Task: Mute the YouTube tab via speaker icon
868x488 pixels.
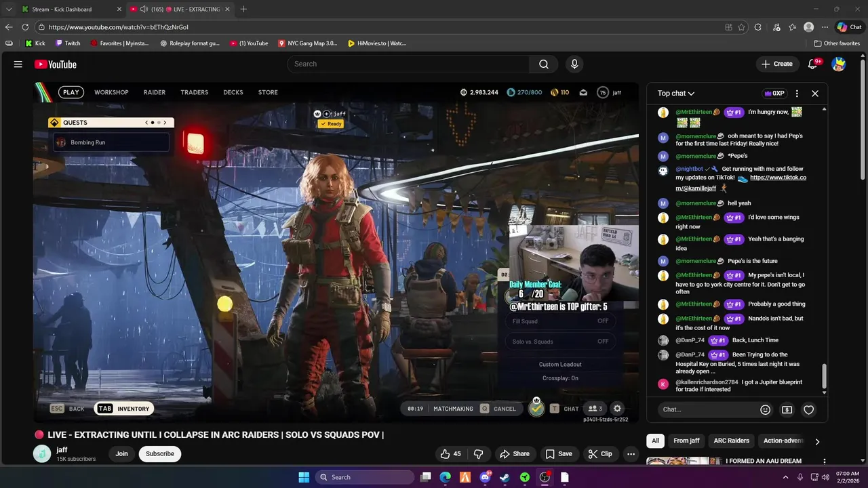Action: click(x=144, y=9)
